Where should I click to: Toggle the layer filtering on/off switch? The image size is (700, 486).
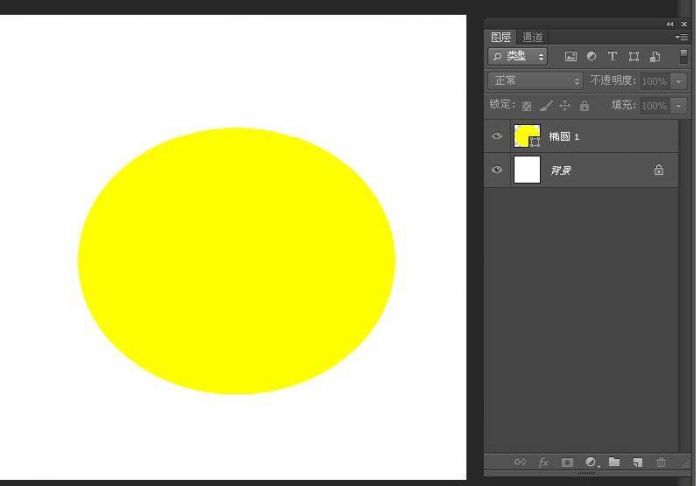684,57
